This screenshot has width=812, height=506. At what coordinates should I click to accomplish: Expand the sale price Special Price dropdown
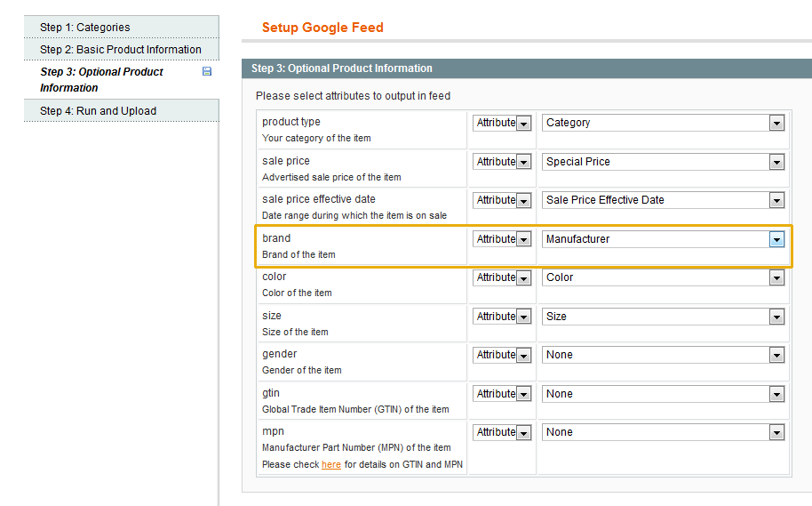[x=663, y=162]
